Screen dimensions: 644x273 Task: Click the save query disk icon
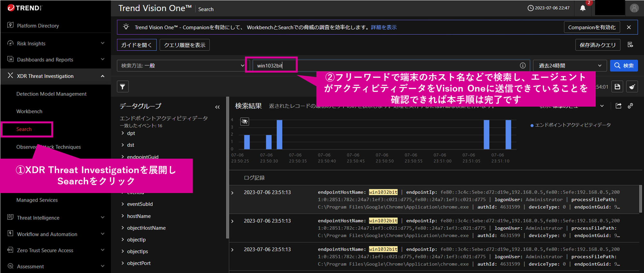(617, 86)
